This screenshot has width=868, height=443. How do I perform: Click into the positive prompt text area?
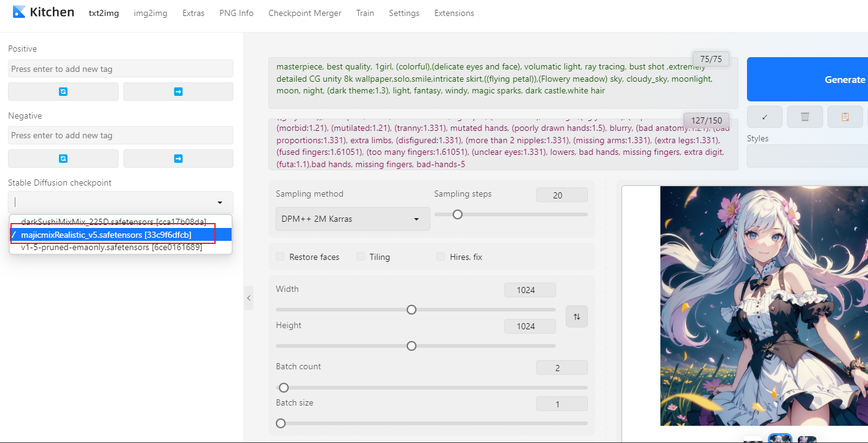(503, 82)
